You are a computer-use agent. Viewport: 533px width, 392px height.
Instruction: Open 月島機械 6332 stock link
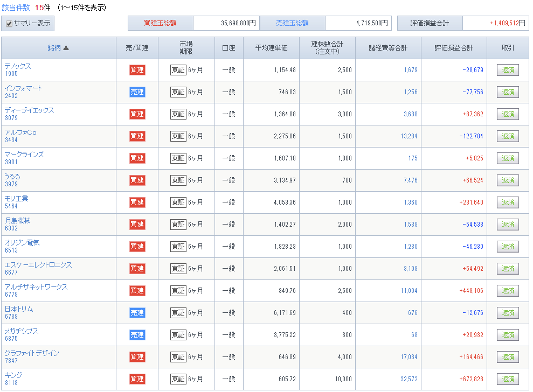click(18, 224)
